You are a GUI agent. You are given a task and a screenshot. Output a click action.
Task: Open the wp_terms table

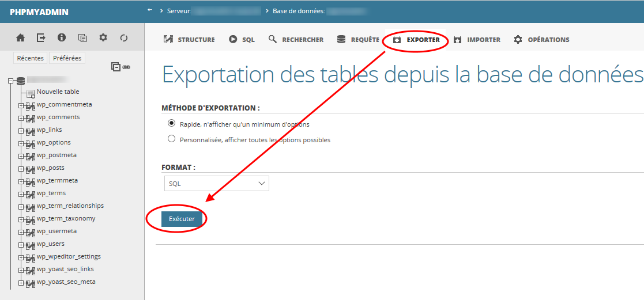pos(51,193)
